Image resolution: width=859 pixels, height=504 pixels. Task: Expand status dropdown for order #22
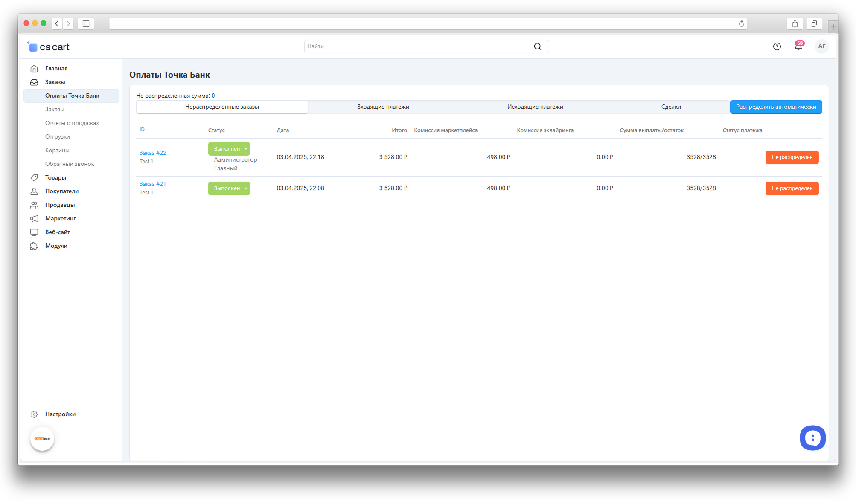point(246,149)
